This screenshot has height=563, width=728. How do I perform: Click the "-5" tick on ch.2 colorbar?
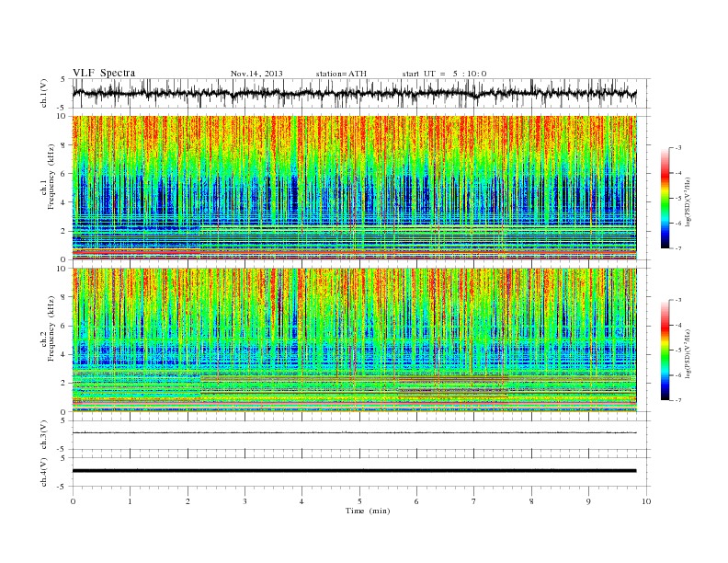pyautogui.click(x=678, y=350)
